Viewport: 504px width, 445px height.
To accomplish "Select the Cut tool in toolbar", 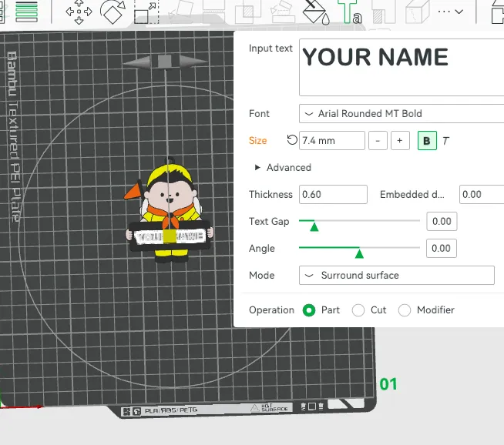I will tap(213, 12).
